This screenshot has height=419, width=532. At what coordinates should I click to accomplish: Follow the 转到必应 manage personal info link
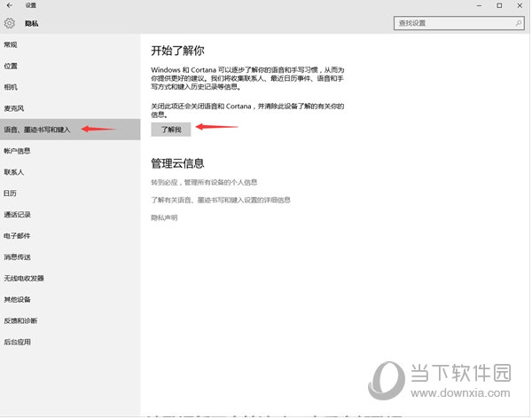click(204, 182)
